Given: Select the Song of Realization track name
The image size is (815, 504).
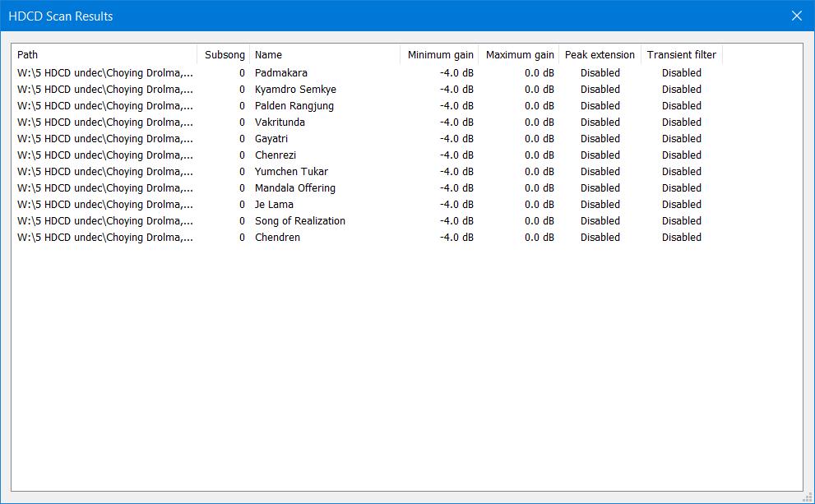Looking at the screenshot, I should tap(300, 221).
